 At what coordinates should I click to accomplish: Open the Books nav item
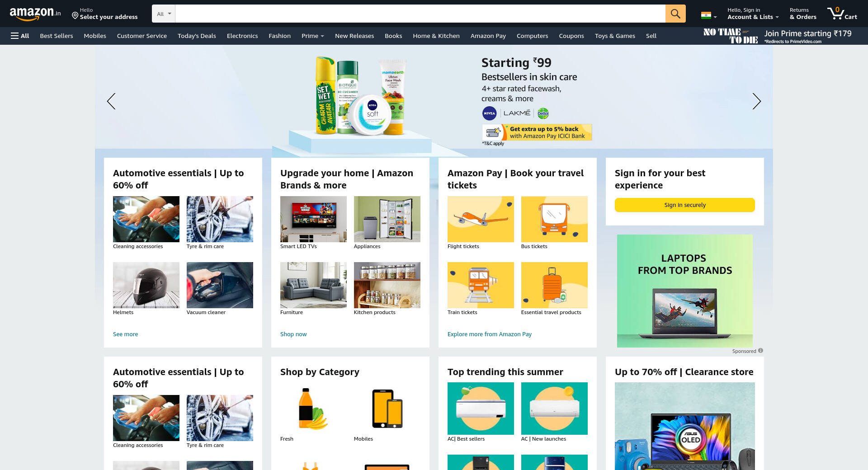point(393,36)
